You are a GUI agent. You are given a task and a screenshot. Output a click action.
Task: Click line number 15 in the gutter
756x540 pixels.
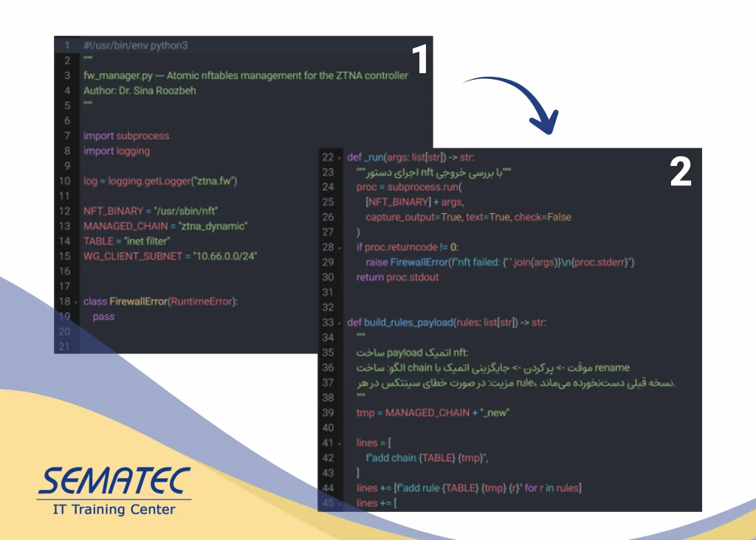[x=65, y=256]
